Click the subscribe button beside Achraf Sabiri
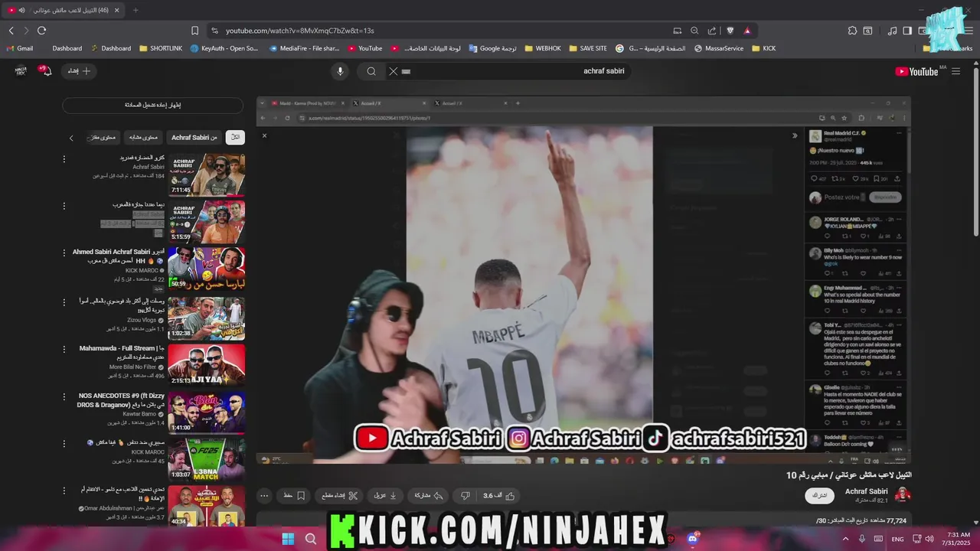The image size is (980, 551). (x=819, y=496)
